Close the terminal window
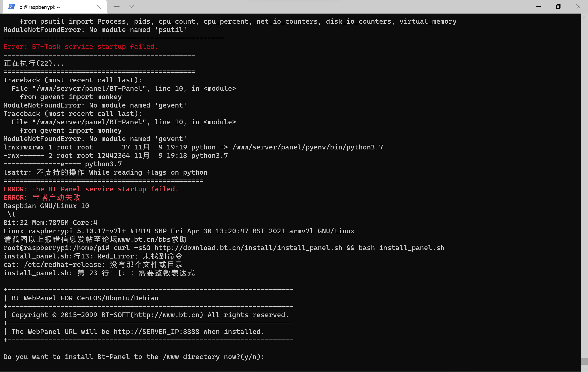 point(578,7)
